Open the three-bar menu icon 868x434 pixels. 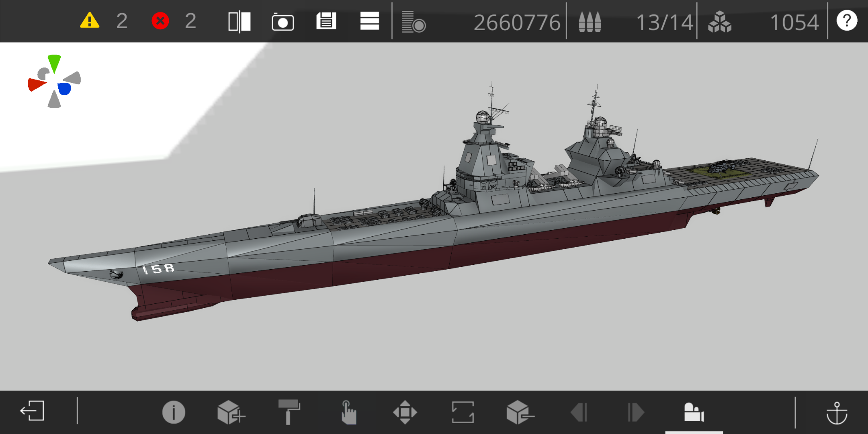(370, 21)
